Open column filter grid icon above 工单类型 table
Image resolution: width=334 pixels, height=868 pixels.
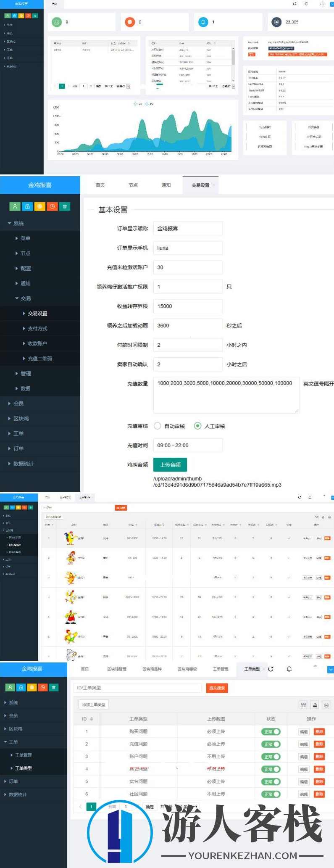(x=303, y=705)
